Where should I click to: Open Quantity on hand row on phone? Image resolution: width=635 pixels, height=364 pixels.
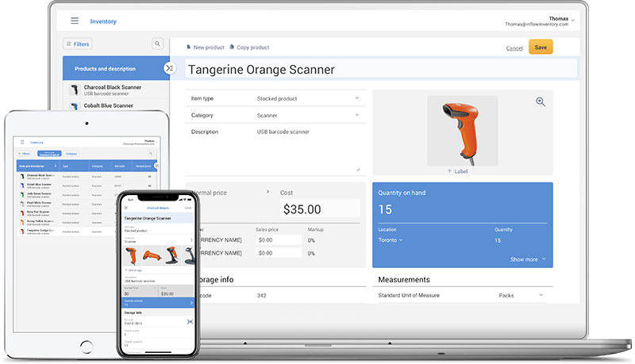(158, 302)
